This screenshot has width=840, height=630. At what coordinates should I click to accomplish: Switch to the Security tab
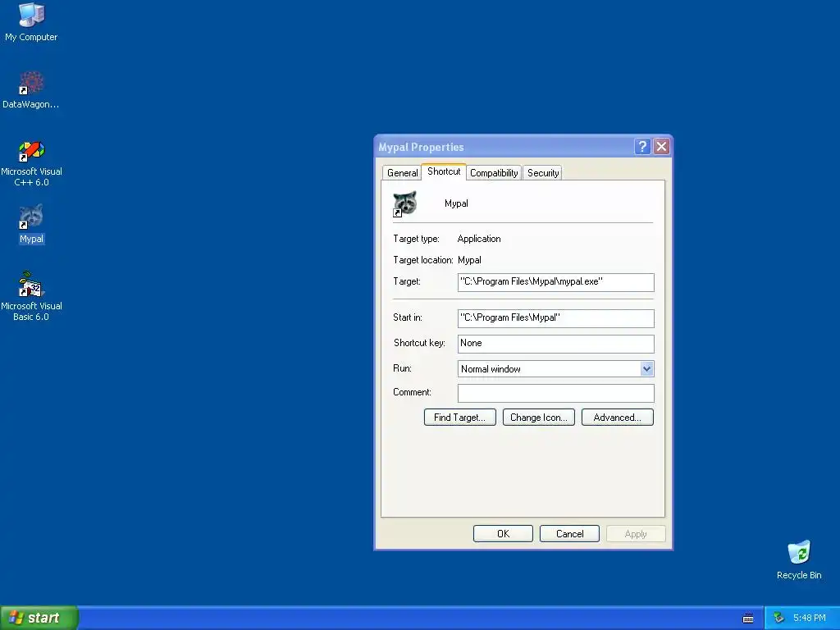pyautogui.click(x=543, y=173)
